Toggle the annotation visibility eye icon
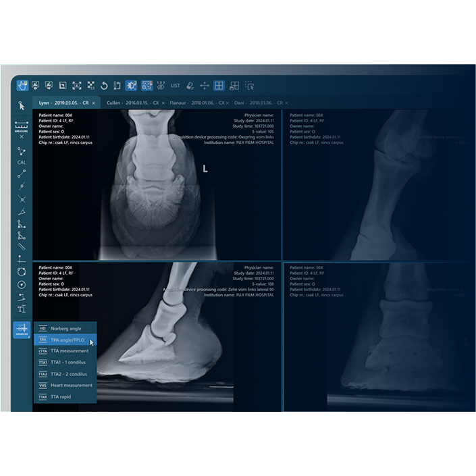476x476 pixels. click(x=161, y=86)
